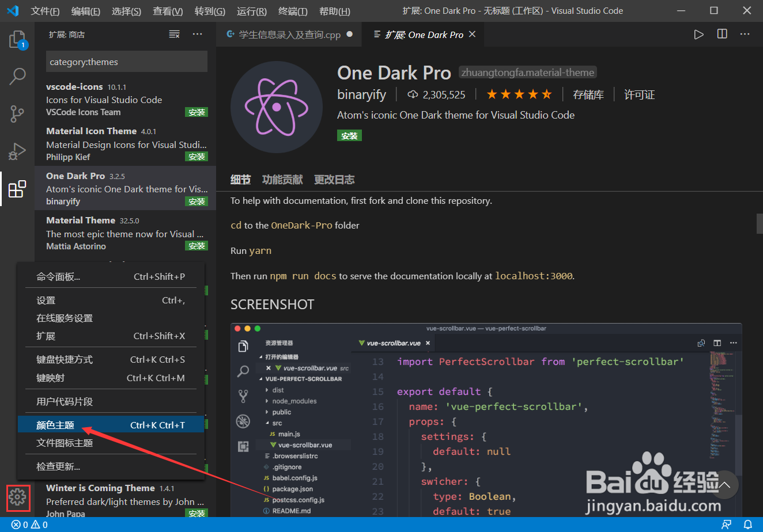Screen dimensions: 763x532
Task: Open 键盘快捷方式 from the context menu
Action: coord(111,360)
